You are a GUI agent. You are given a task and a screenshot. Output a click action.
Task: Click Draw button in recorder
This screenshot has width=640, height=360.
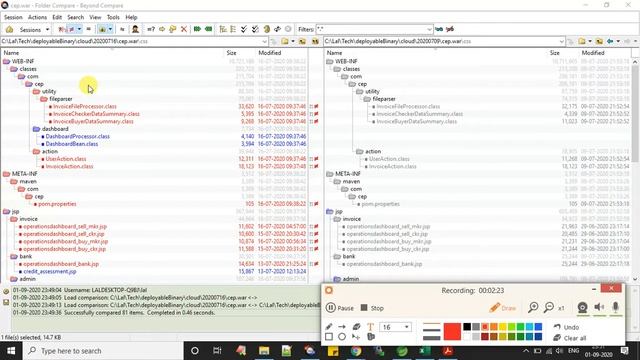pos(503,308)
